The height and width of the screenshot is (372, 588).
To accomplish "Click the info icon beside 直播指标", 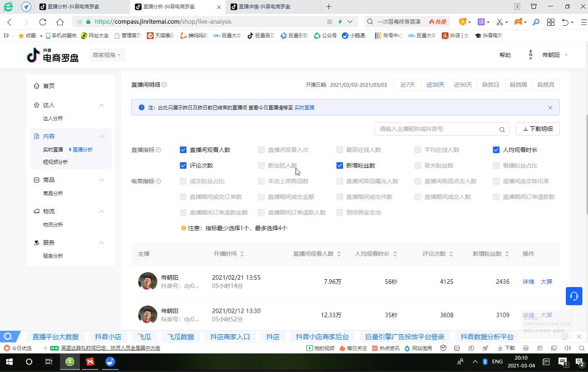I will point(159,150).
